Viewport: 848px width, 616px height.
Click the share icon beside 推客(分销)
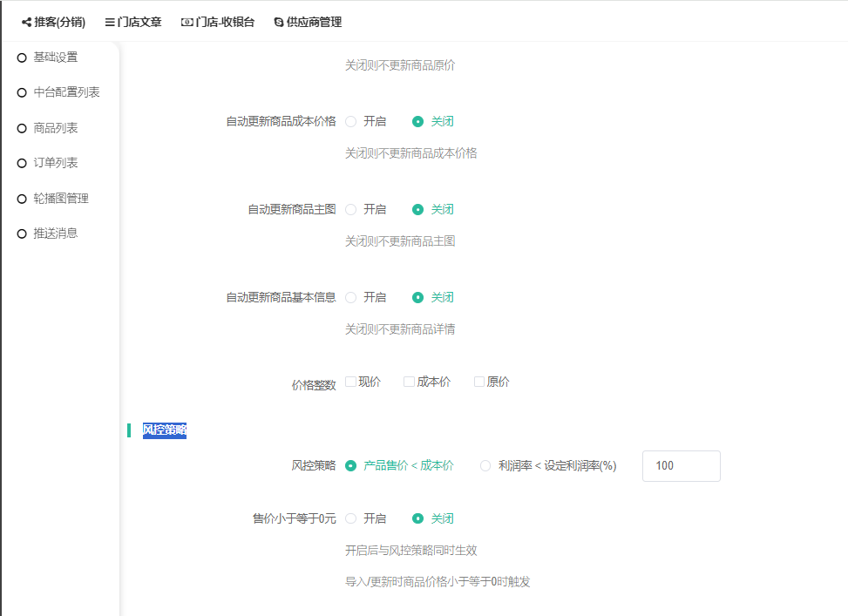click(26, 23)
